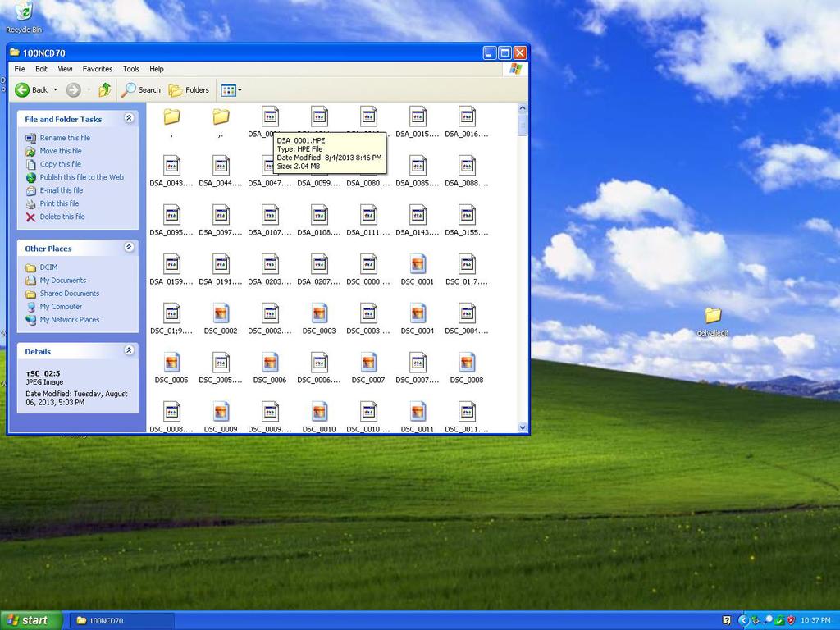Click Publish this file to the Web
Image resolution: width=840 pixels, height=630 pixels.
pyautogui.click(x=81, y=177)
